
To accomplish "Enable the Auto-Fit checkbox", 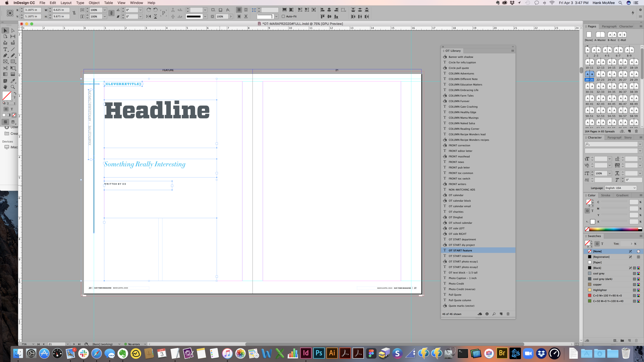I will click(x=283, y=16).
